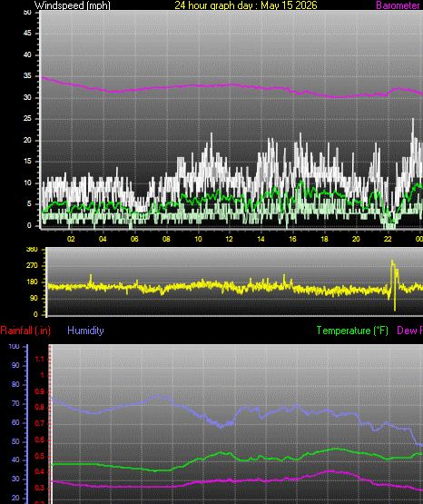
Task: Select the magenta Dew Point legend label
Action: (x=409, y=331)
